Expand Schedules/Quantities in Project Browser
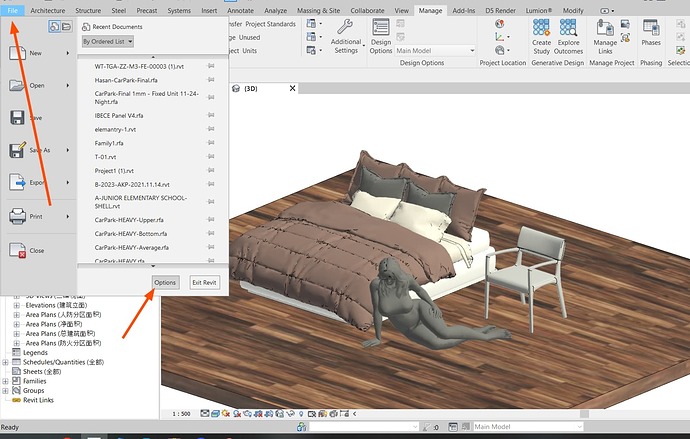Screen dimensions: 690x439 click(x=5, y=362)
